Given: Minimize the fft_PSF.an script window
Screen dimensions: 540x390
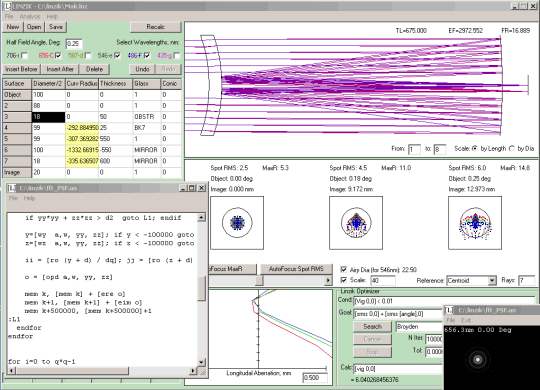Looking at the screenshot, I should pyautogui.click(x=183, y=188).
